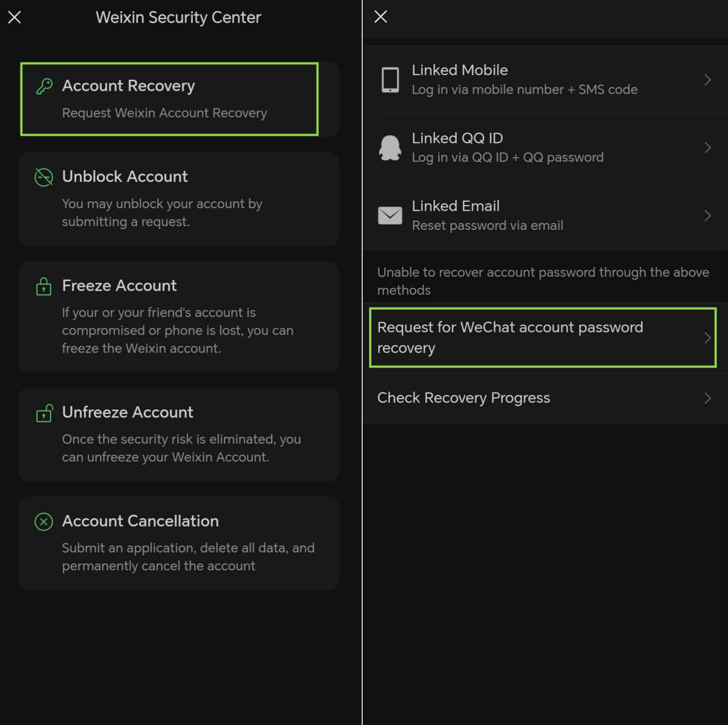The image size is (728, 725).
Task: Click the Freeze Account padlock icon
Action: tap(44, 286)
